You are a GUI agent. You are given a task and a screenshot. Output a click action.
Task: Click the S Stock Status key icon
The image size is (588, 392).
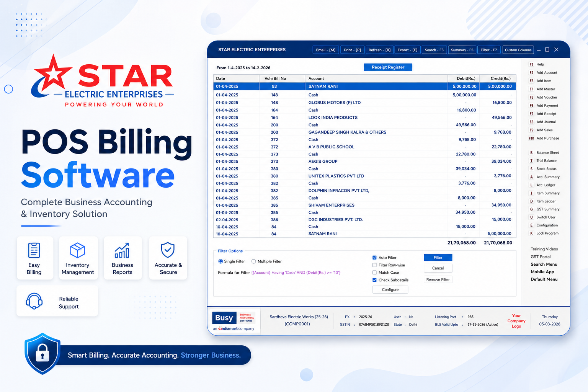coord(531,169)
